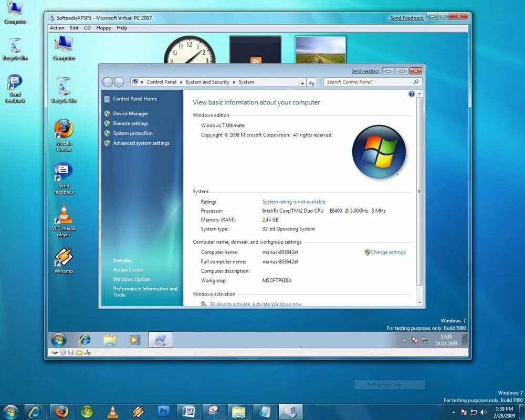Open Windows Explorer in guest taskbar
This screenshot has width=525, height=420.
point(110,340)
